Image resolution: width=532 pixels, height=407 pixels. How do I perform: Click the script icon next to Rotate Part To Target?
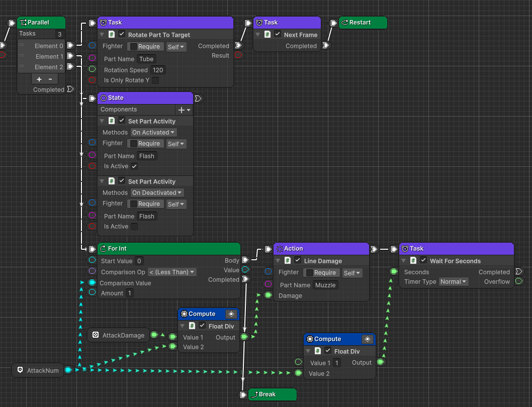point(112,35)
